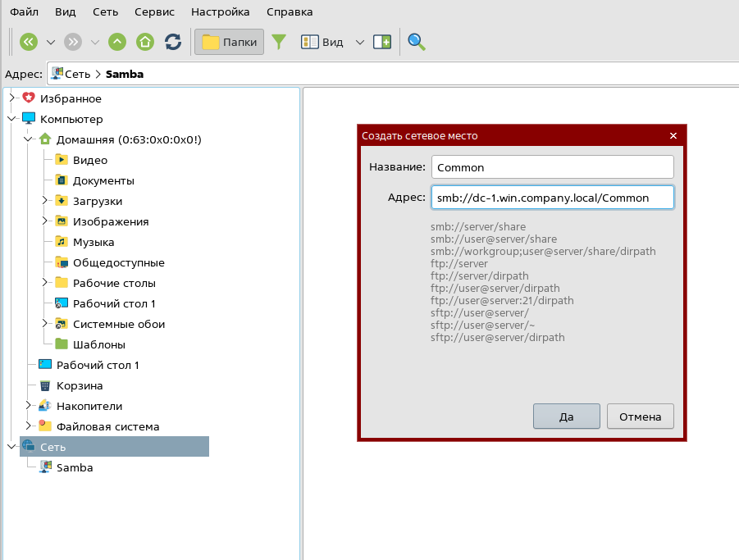The height and width of the screenshot is (560, 739).
Task: Click the greyed forward navigation icon
Action: (73, 42)
